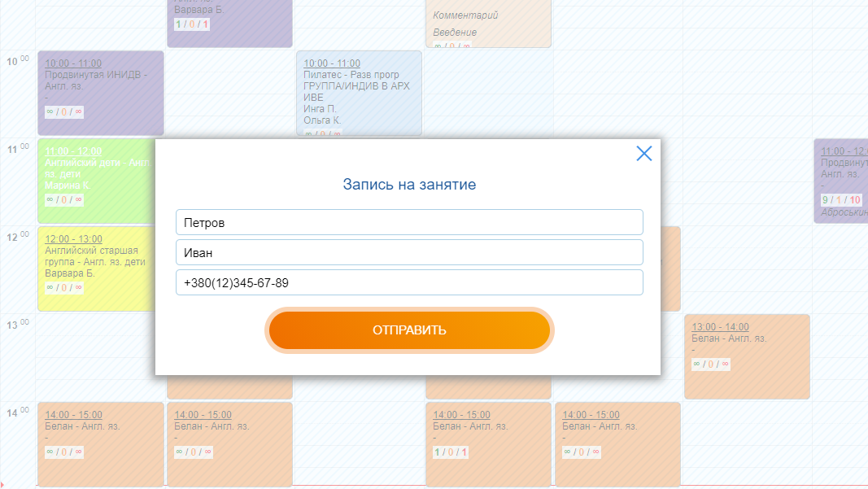Click the 9 / 1 / 10 attendance counter
868x489 pixels.
tap(841, 200)
